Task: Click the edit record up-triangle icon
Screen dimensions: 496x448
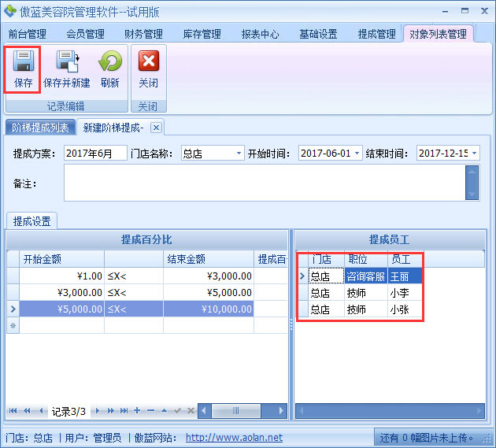Action: pyautogui.click(x=164, y=411)
